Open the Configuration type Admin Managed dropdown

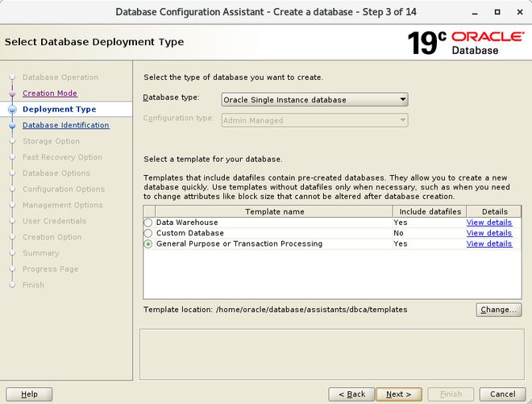coord(314,120)
